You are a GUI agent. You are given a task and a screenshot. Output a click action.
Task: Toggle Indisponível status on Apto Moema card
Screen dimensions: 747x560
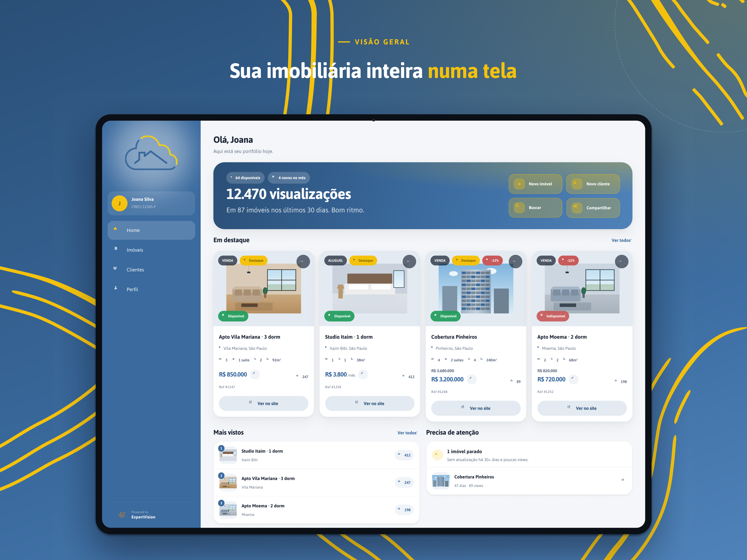pos(553,316)
